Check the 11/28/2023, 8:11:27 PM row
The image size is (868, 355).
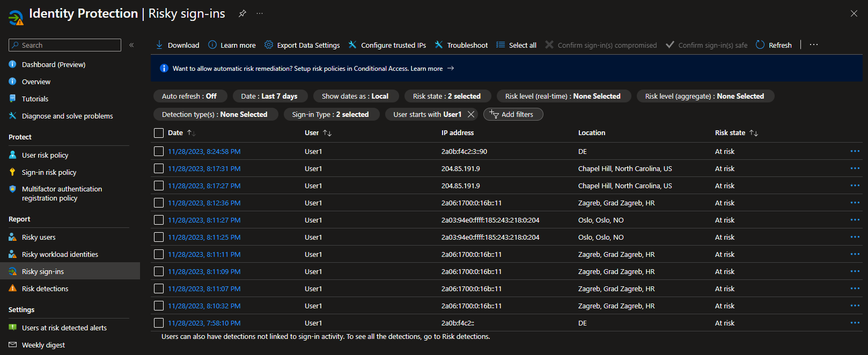(x=159, y=220)
